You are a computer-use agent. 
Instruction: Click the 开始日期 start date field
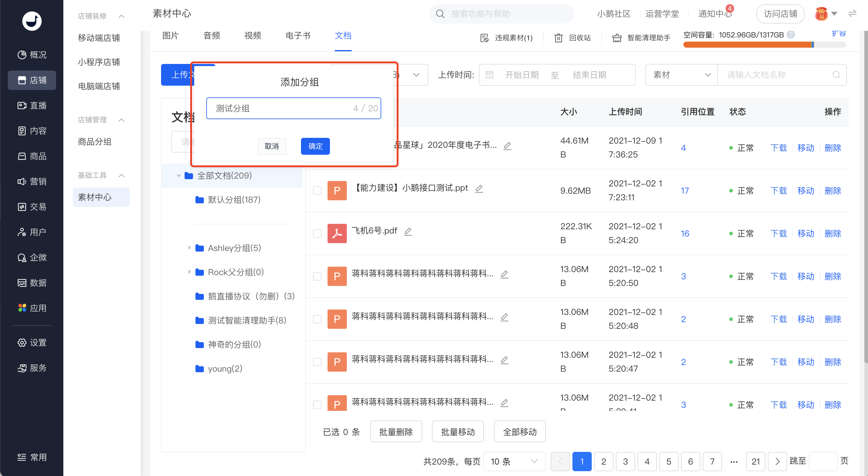[521, 75]
